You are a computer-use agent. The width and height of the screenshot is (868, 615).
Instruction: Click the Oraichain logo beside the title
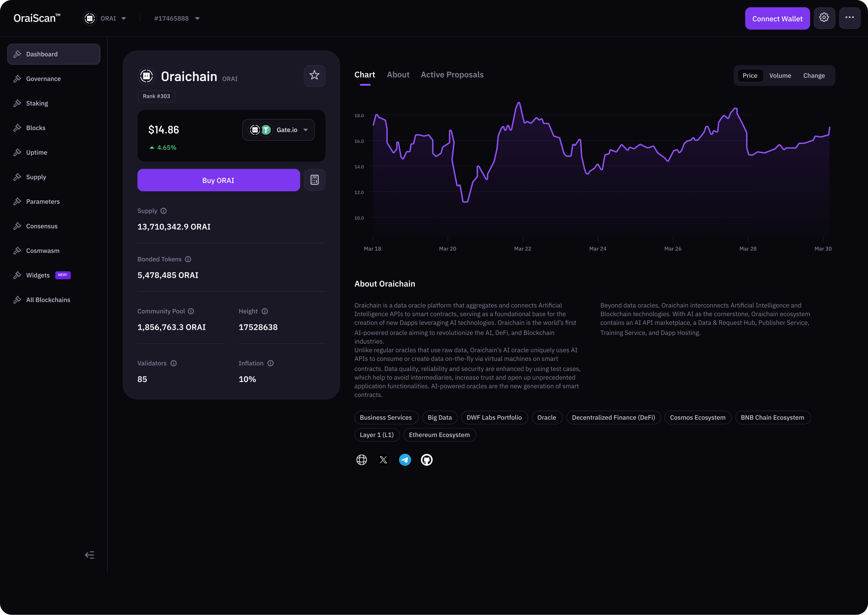click(x=146, y=76)
